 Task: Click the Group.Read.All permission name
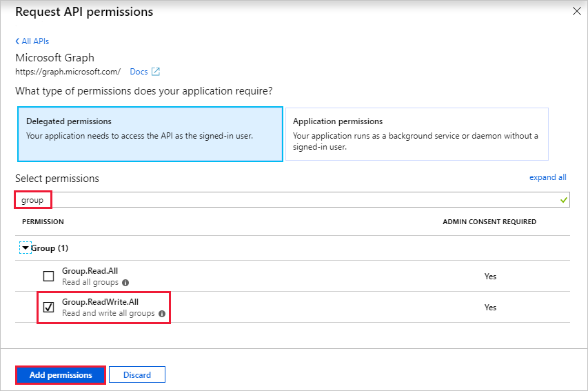tap(90, 271)
